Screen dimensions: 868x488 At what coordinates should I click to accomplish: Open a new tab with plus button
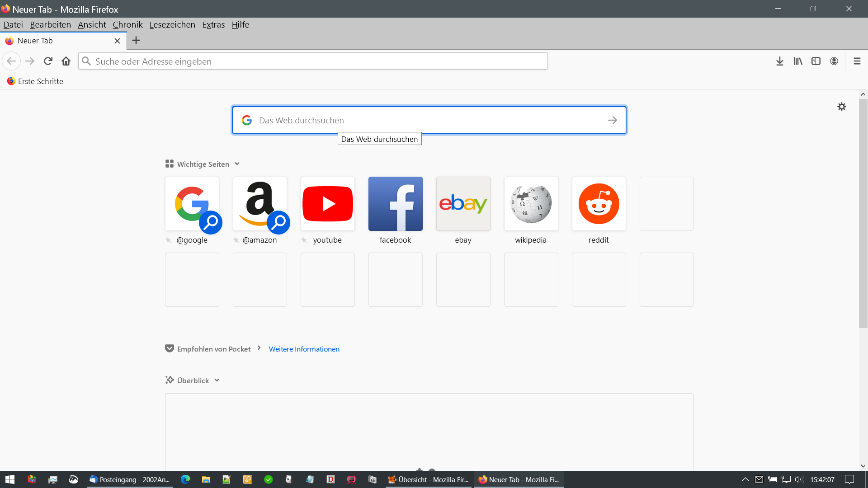point(136,41)
